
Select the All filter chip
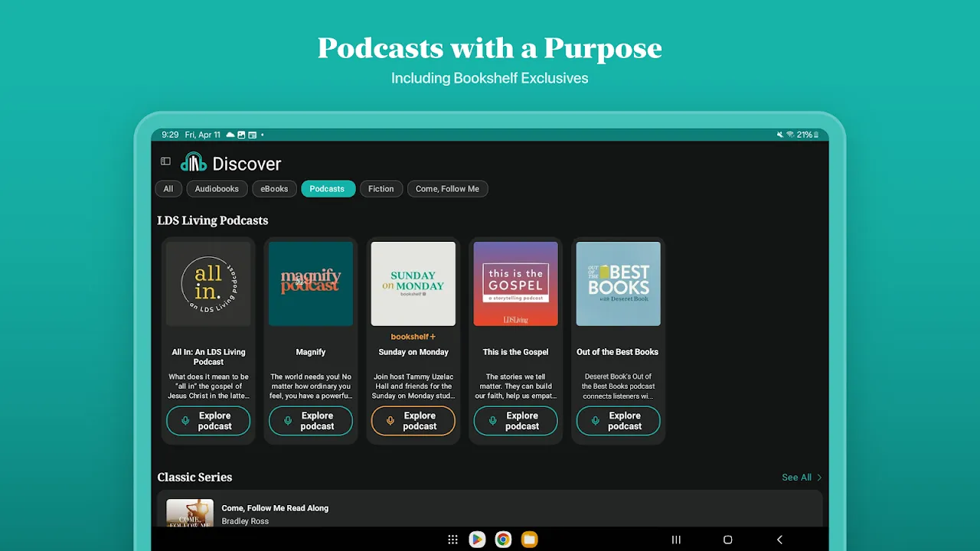point(168,189)
